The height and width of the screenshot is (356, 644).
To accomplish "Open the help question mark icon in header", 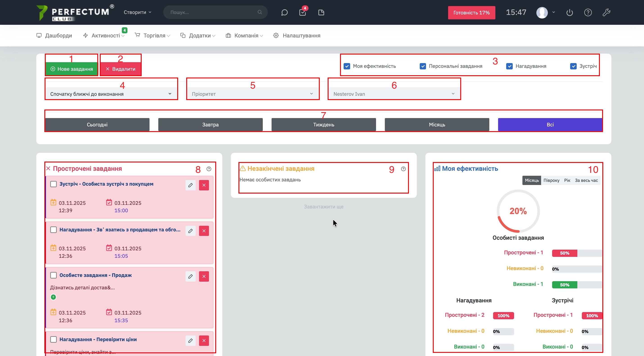I will (588, 13).
